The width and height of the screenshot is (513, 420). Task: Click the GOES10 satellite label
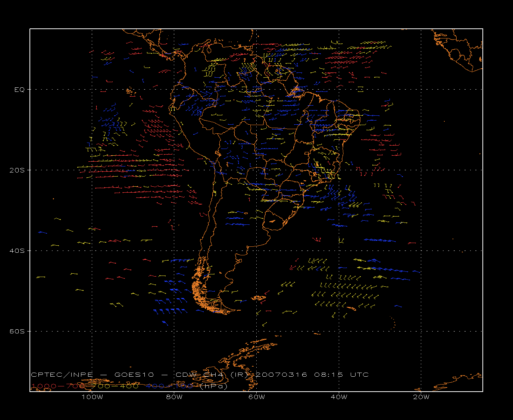point(134,374)
